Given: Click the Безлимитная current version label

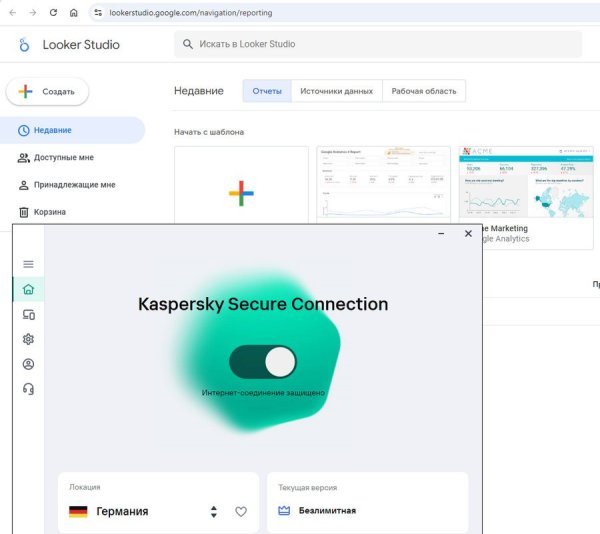Looking at the screenshot, I should (326, 511).
